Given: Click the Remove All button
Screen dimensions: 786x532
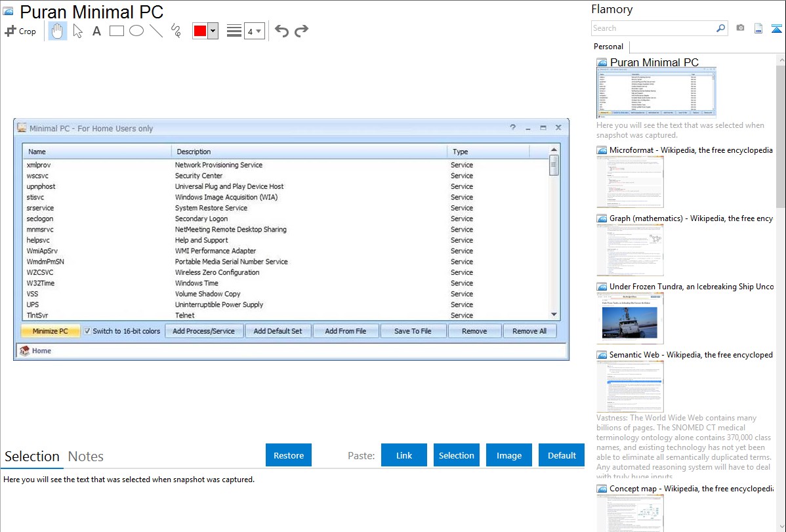Looking at the screenshot, I should point(529,331).
